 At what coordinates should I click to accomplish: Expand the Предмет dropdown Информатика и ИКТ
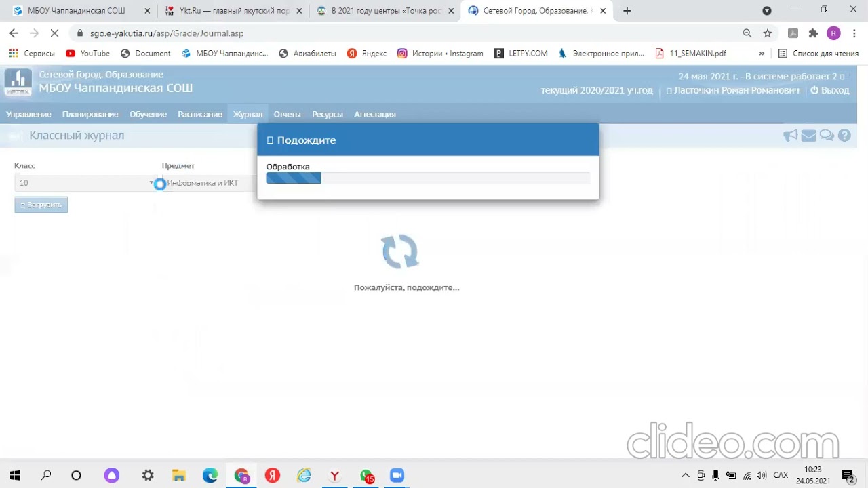click(x=209, y=183)
